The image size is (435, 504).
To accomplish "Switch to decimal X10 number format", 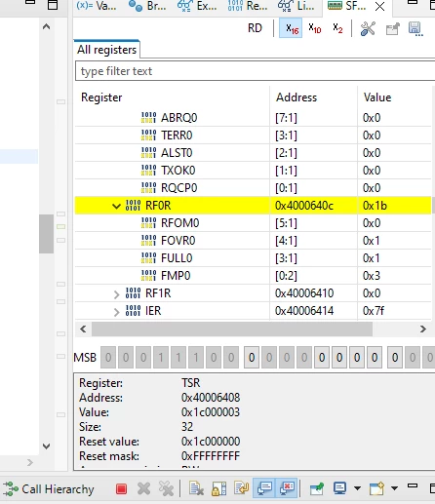I will pos(314,28).
